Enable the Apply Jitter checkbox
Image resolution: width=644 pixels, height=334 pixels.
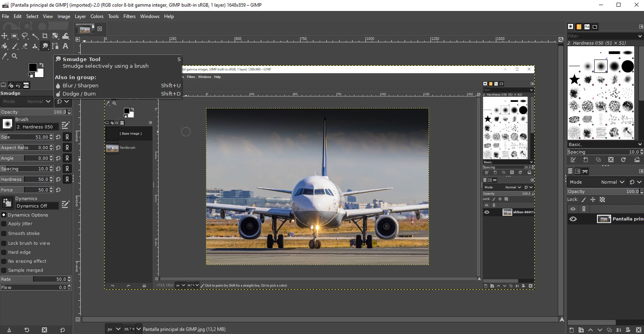[x=4, y=224]
